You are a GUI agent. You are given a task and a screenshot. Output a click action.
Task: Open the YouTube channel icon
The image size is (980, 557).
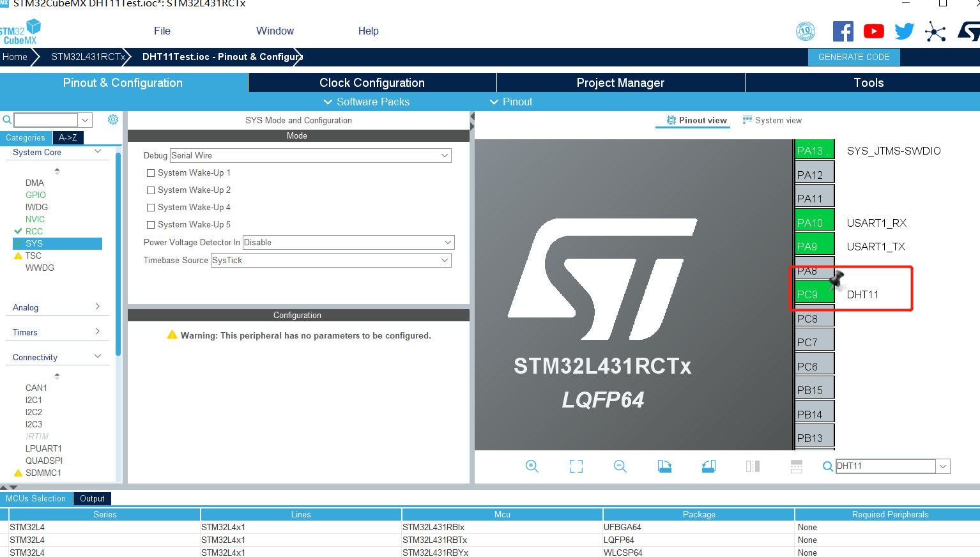click(873, 30)
